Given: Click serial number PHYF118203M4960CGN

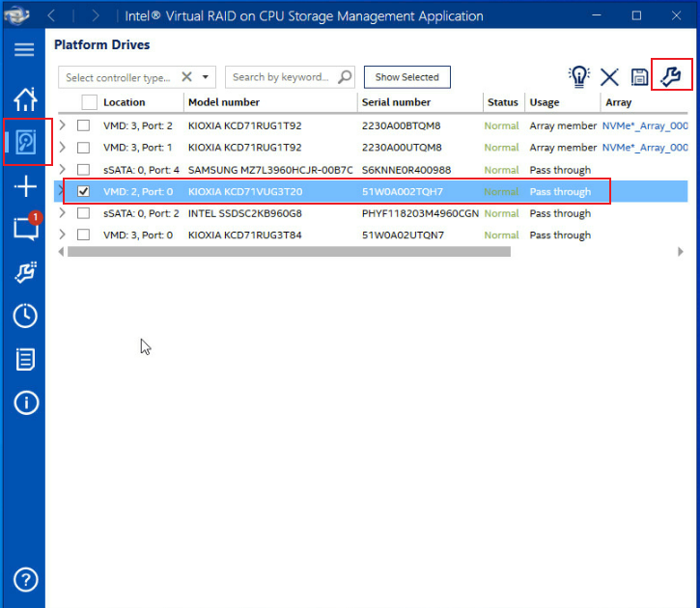Looking at the screenshot, I should [420, 213].
